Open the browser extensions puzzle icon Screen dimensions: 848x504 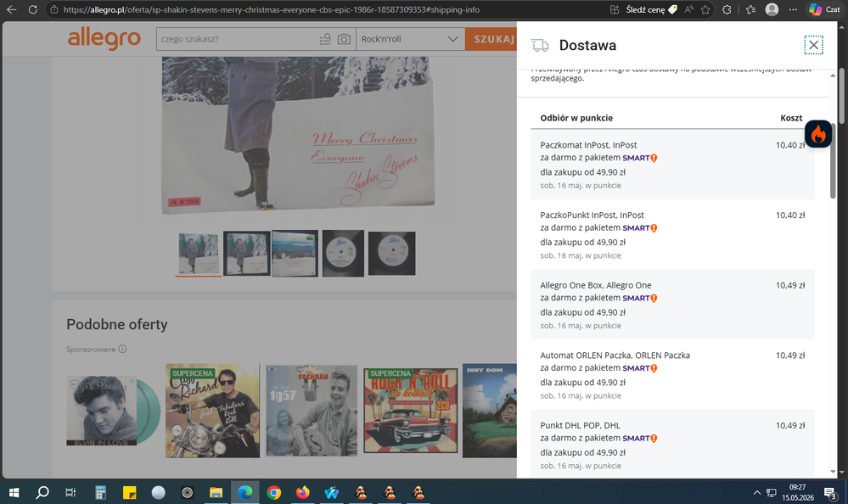727,9
